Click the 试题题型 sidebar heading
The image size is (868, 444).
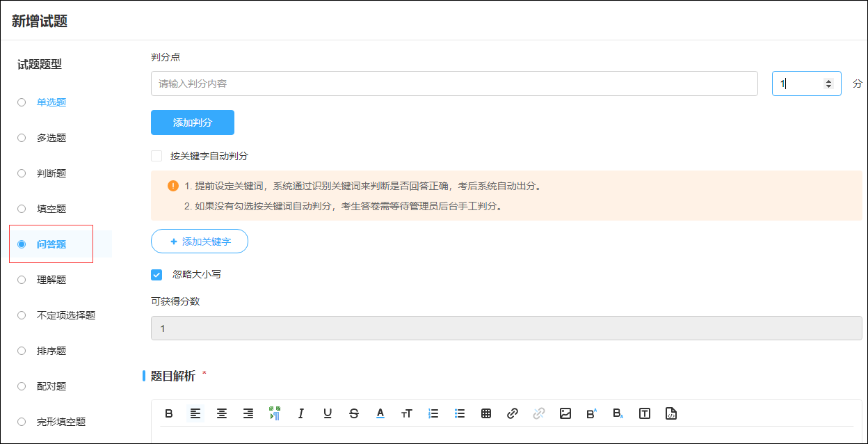pos(40,64)
